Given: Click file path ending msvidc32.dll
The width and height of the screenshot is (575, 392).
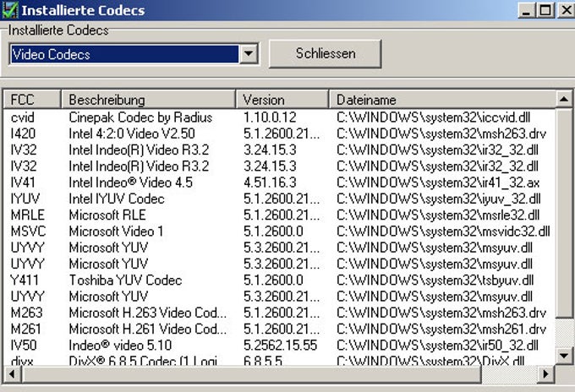Looking at the screenshot, I should [443, 231].
